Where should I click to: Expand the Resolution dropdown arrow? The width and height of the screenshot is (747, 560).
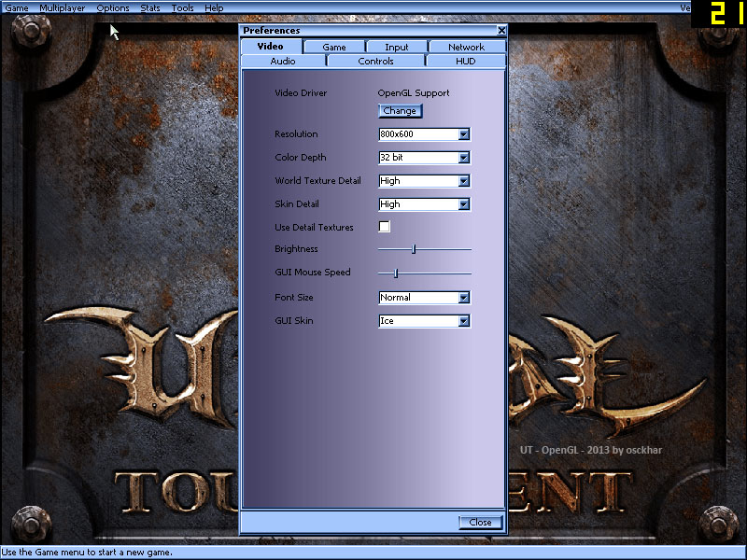coord(464,134)
